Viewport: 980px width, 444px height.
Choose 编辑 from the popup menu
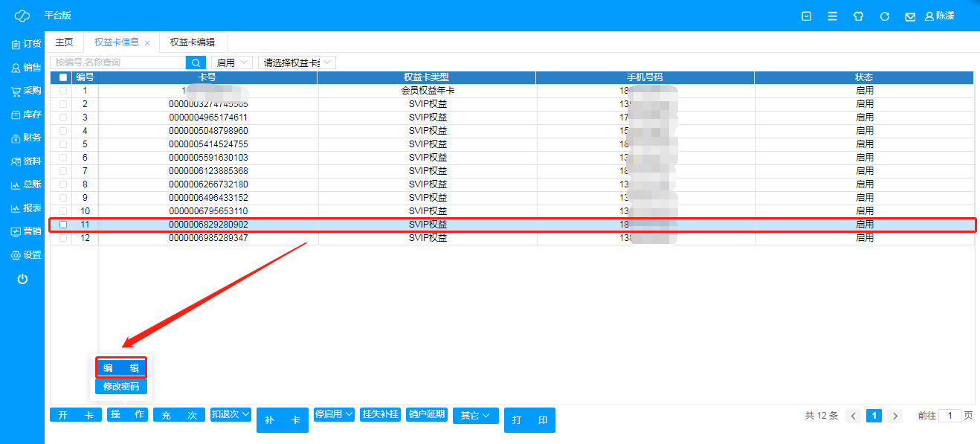point(120,367)
